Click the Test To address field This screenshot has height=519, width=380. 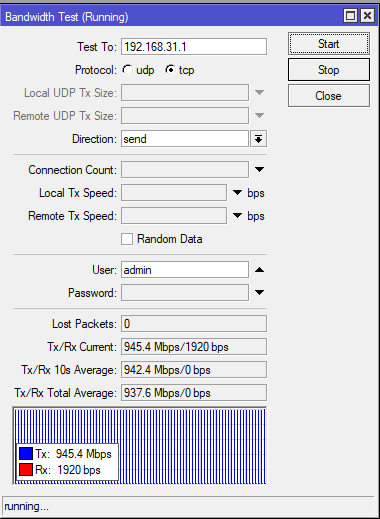(194, 47)
